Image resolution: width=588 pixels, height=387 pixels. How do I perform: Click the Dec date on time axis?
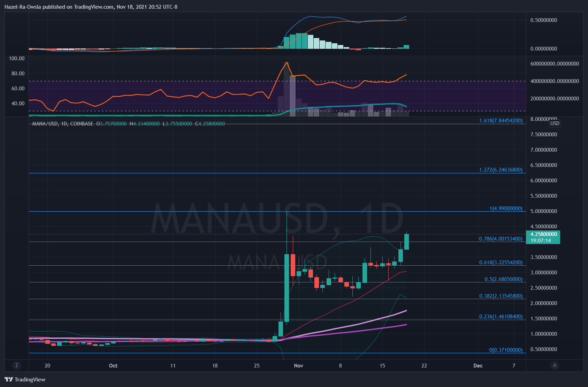[x=478, y=366]
